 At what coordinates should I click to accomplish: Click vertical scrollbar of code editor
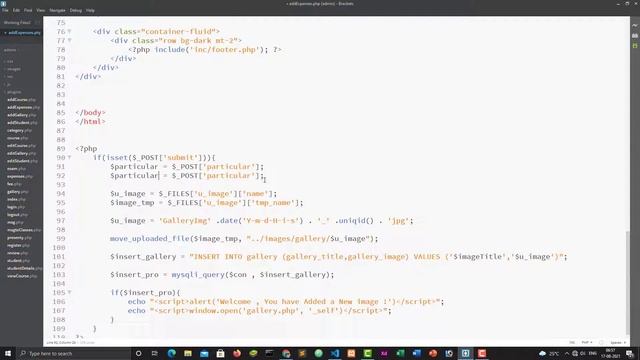[628, 282]
